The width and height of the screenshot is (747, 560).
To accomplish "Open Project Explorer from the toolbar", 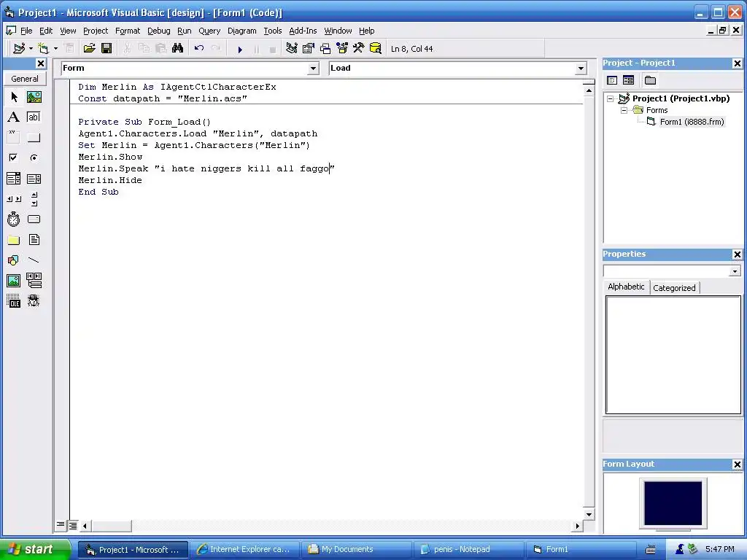I will click(x=292, y=48).
